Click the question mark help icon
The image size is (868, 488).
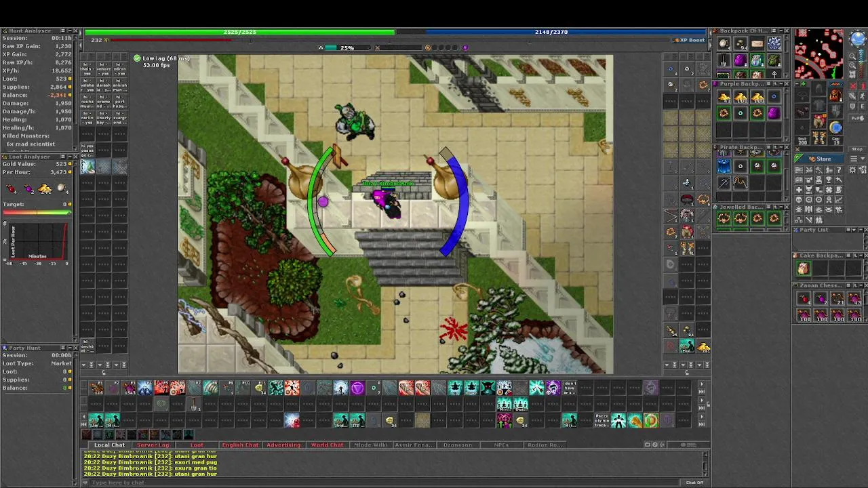click(839, 169)
